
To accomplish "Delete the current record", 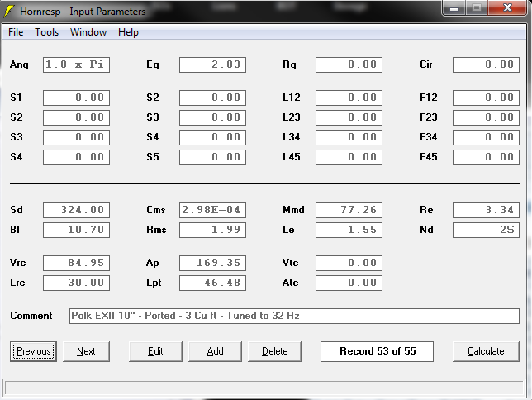I will (x=274, y=351).
